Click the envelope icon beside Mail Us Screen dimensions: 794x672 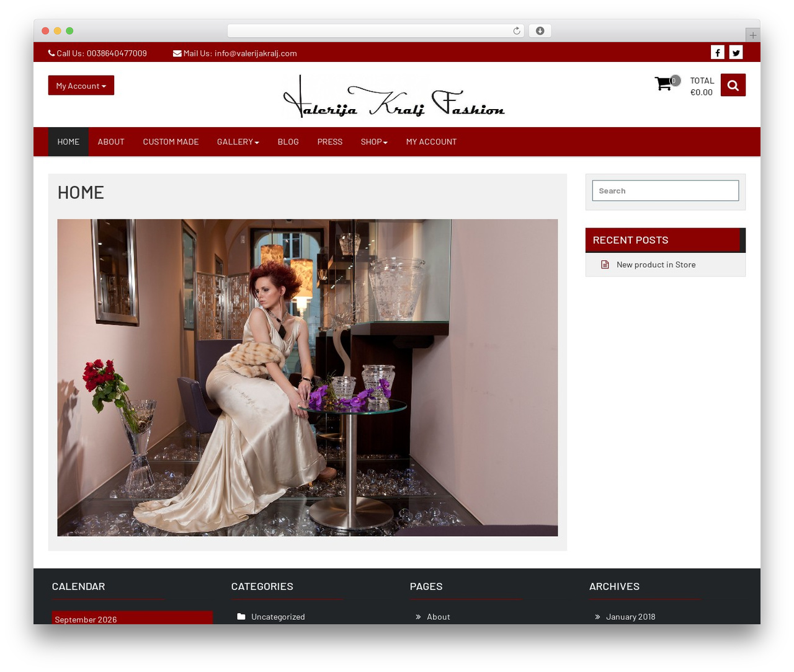(x=177, y=53)
